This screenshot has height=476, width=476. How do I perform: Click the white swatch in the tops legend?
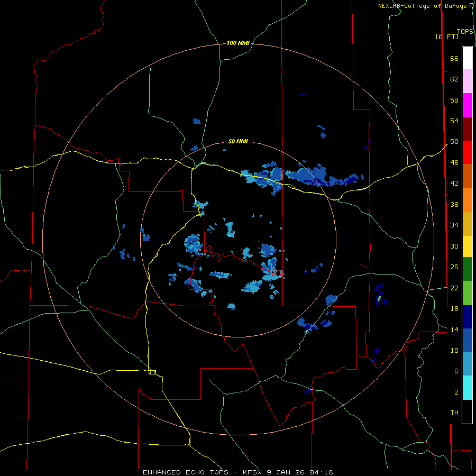(467, 58)
